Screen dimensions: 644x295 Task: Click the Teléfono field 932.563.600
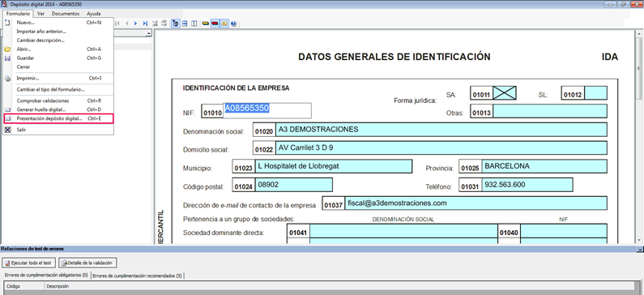(527, 185)
